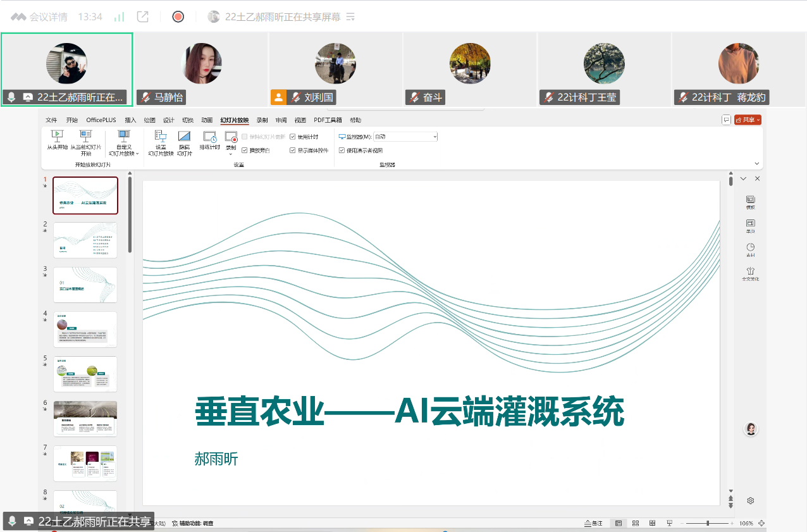Viewport: 807px width, 532px height.
Task: Open the side panel settings gear
Action: [x=751, y=500]
